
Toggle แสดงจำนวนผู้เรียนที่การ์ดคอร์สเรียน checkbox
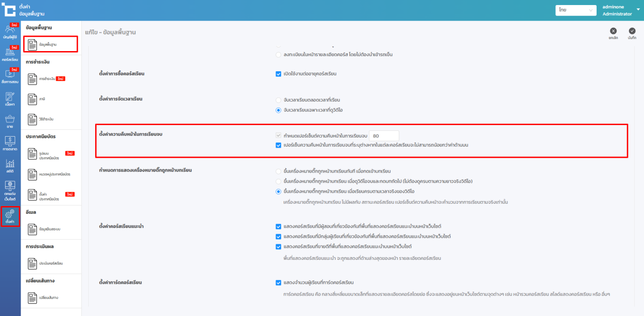(x=278, y=282)
